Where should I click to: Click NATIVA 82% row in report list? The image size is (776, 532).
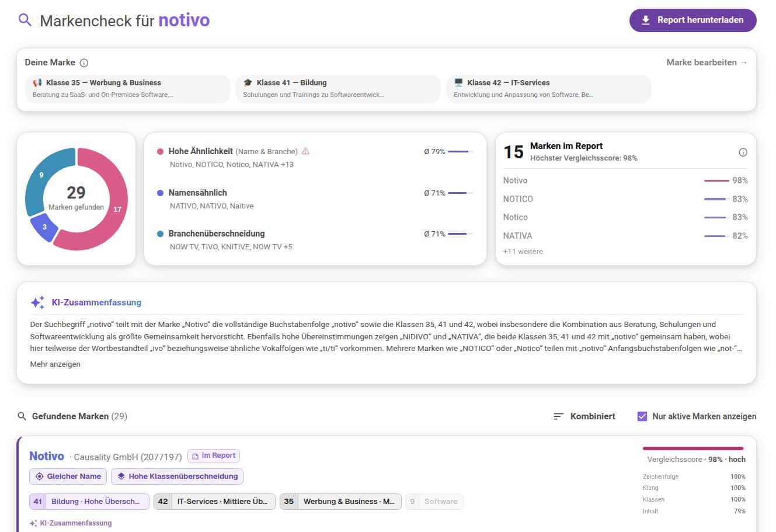coord(625,236)
